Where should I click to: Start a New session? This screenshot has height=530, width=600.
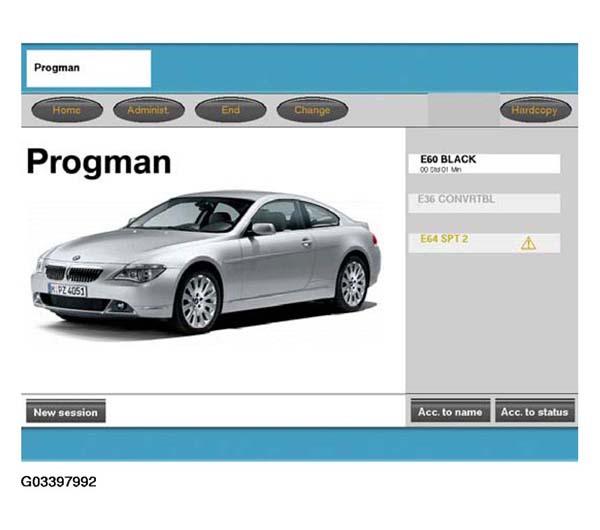[64, 412]
